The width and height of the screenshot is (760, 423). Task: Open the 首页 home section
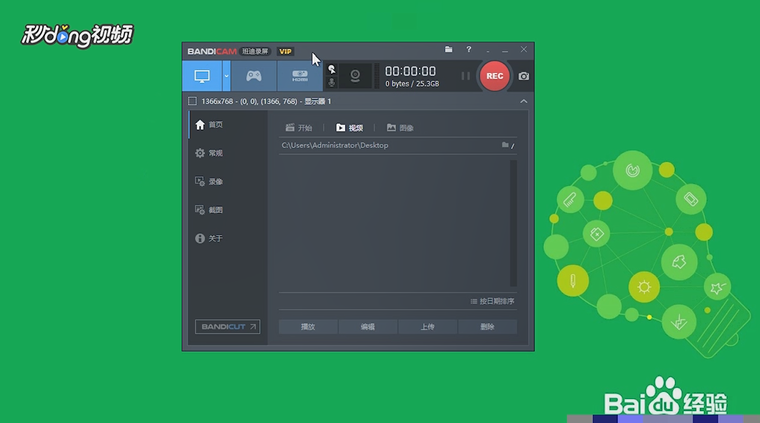tap(228, 125)
